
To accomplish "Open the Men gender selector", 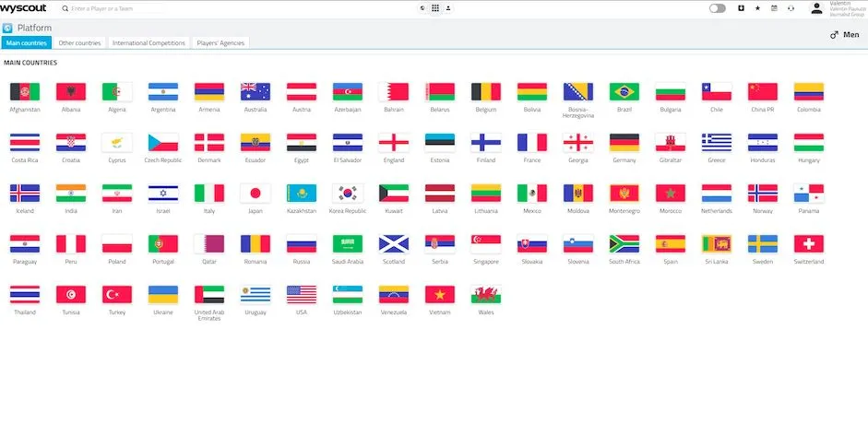I will coord(845,35).
